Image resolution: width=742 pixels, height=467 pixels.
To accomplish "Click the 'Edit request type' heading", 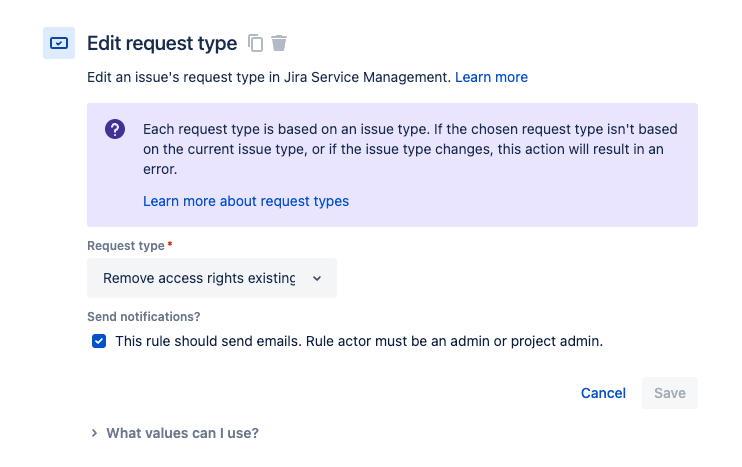I will 162,43.
